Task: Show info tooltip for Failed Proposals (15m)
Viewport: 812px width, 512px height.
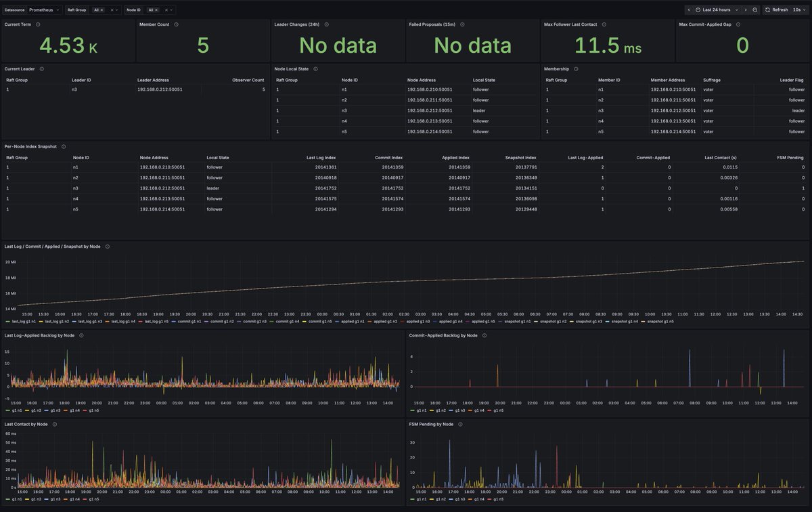Action: coord(462,24)
